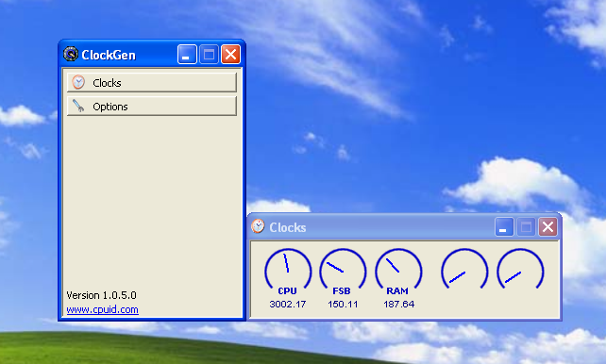
Task: Click the RAM value 187.64
Action: [x=399, y=305]
